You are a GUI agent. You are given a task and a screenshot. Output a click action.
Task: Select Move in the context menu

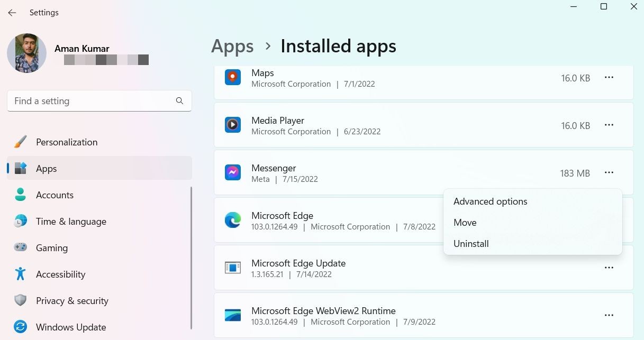pyautogui.click(x=533, y=223)
